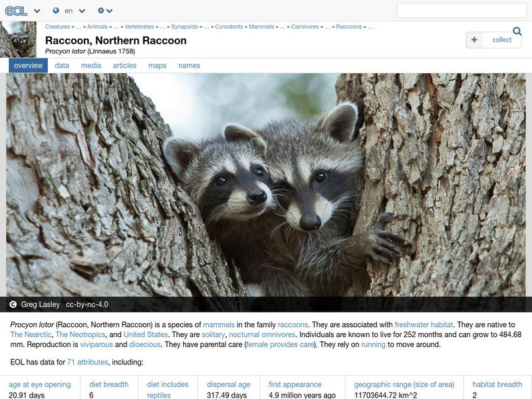532x399 pixels.
Task: Select the overview tab
Action: pyautogui.click(x=28, y=65)
